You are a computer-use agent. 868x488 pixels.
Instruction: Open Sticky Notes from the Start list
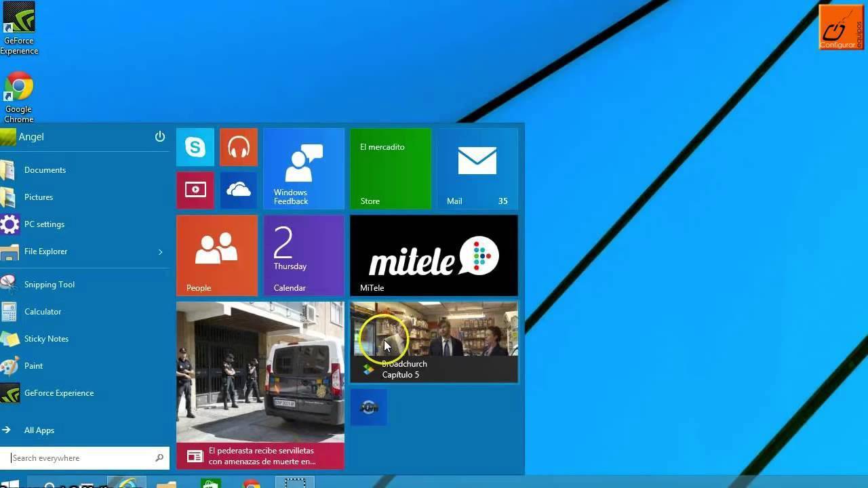pos(46,339)
